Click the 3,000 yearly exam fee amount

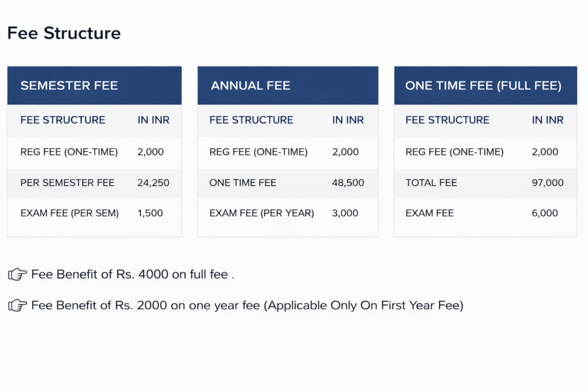(x=345, y=214)
